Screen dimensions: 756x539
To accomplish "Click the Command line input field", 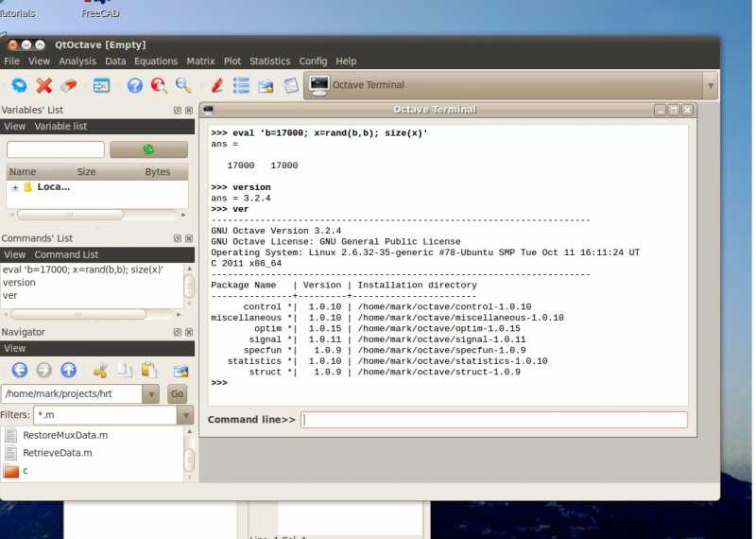I will tap(494, 420).
